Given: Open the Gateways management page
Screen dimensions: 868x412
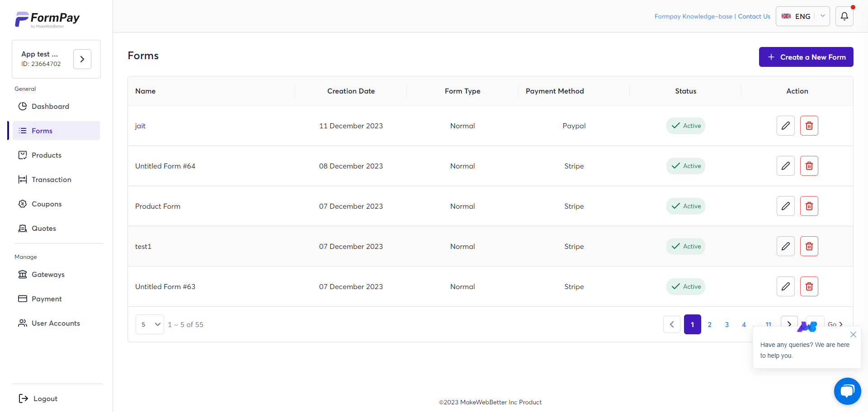Looking at the screenshot, I should coord(48,274).
